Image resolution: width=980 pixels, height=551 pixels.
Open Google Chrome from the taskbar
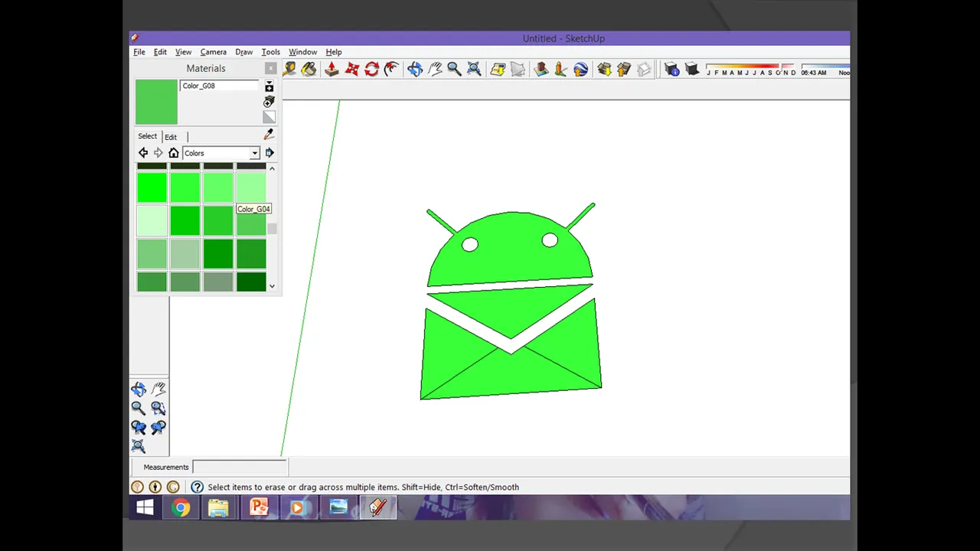tap(181, 507)
